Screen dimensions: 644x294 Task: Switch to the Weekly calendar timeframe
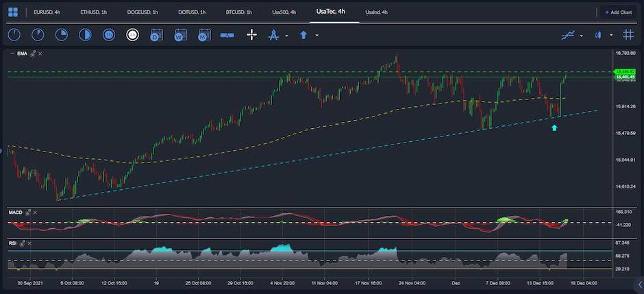point(180,35)
